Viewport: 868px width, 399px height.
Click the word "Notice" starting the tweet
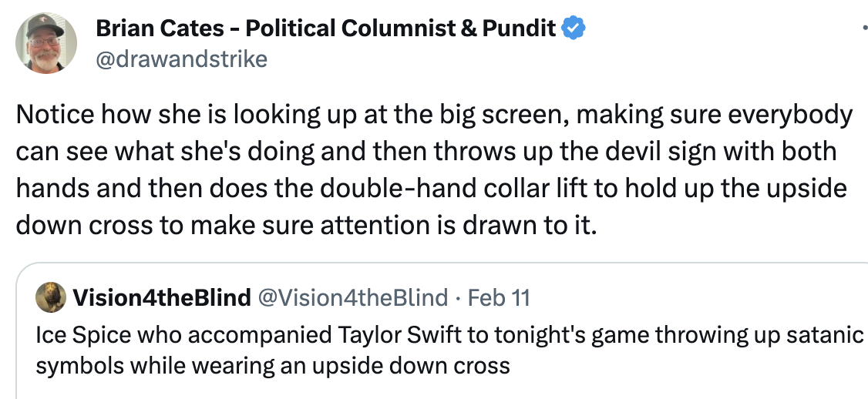click(x=53, y=116)
